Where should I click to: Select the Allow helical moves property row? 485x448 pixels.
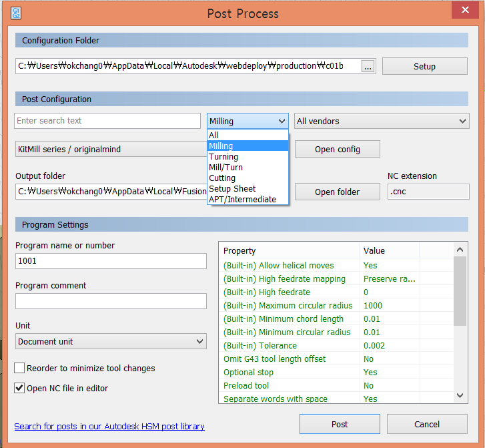[336, 265]
